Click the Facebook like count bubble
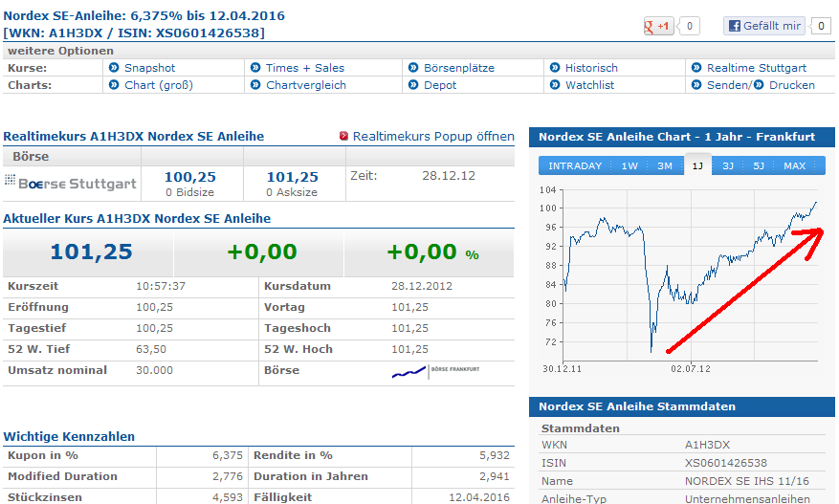The height and width of the screenshot is (504, 839). 821,26
